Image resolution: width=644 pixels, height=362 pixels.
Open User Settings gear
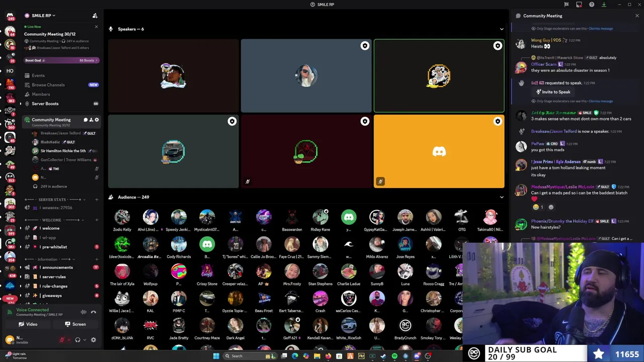click(93, 340)
